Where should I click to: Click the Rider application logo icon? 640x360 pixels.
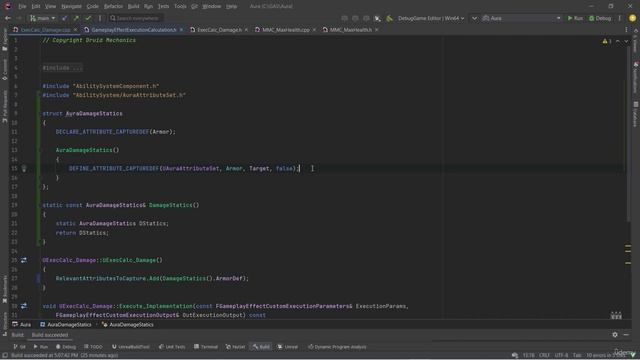click(7, 6)
